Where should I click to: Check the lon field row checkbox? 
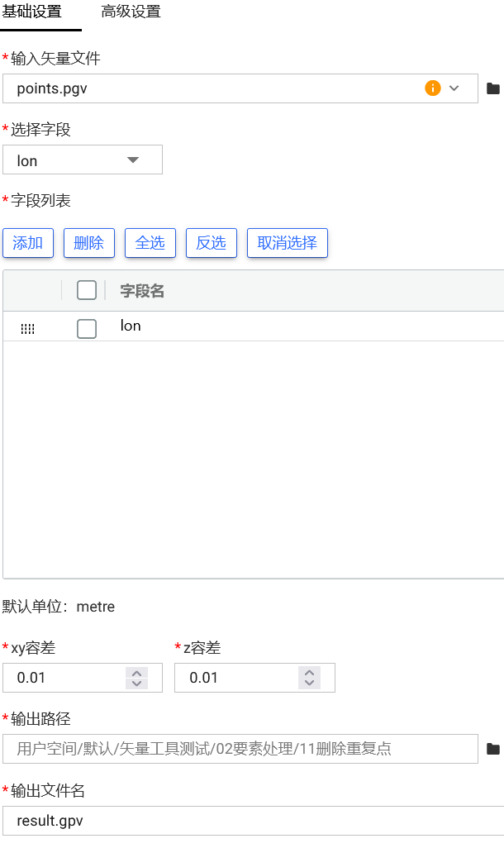click(x=87, y=329)
